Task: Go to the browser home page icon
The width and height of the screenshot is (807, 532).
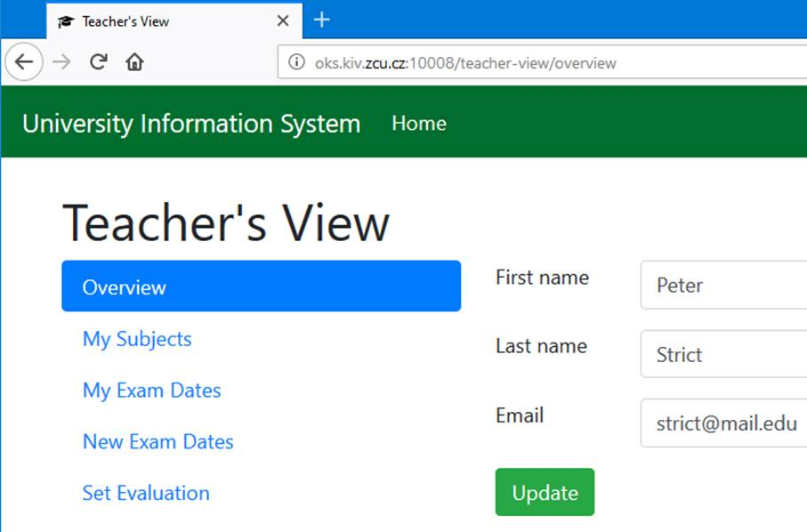Action: (x=134, y=62)
